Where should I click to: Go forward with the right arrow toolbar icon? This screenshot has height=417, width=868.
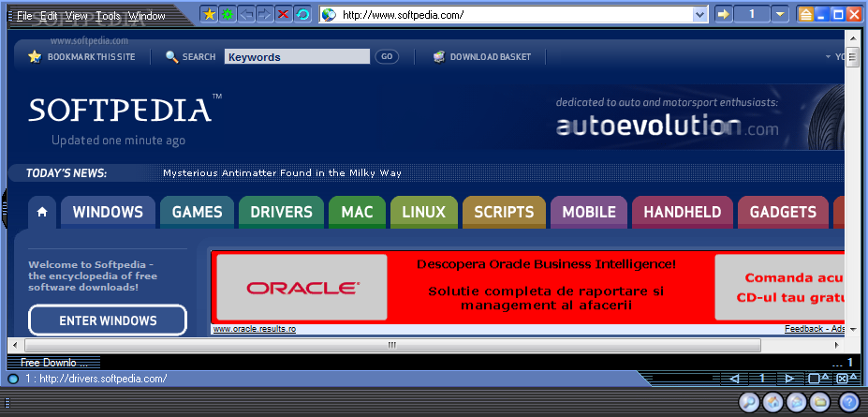265,14
